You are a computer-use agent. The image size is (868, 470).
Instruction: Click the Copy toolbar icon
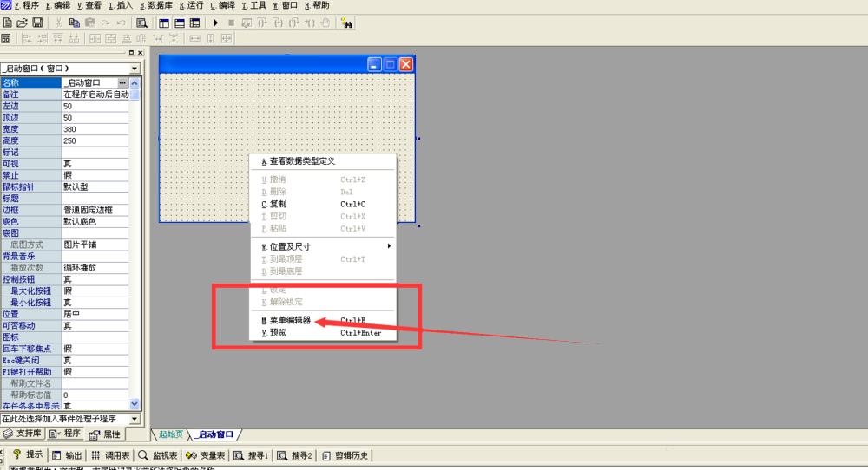(74, 23)
